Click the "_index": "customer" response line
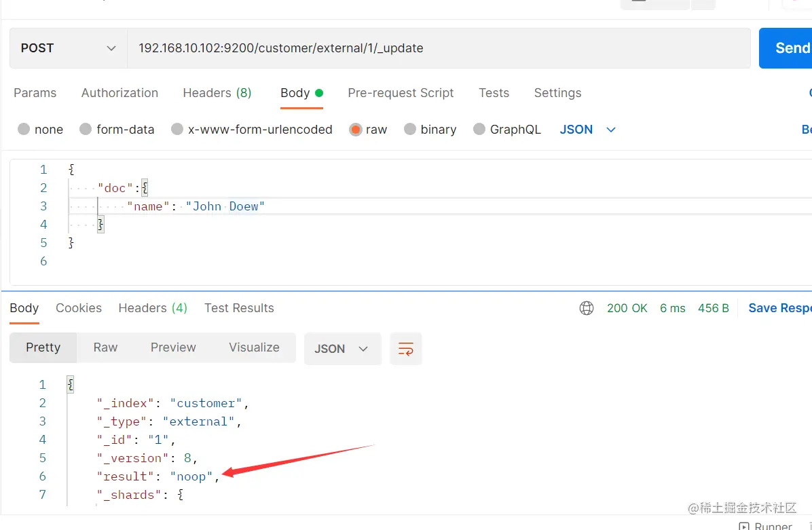812x530 pixels. [172, 403]
